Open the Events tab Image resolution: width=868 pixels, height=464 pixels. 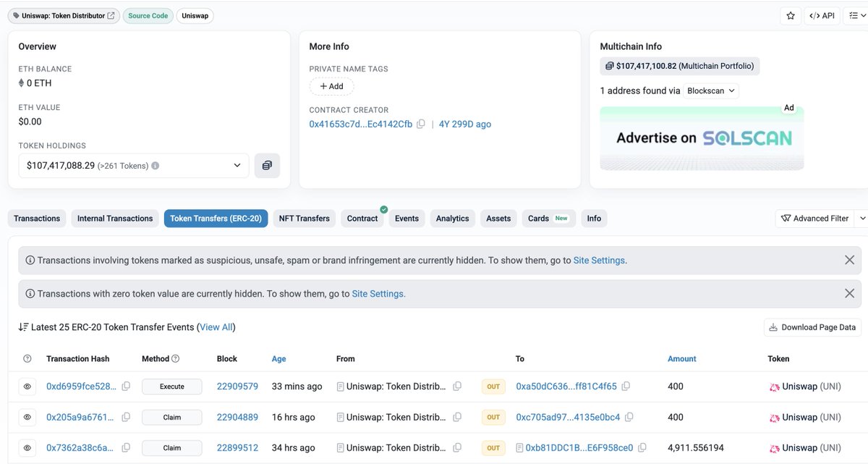[407, 219]
